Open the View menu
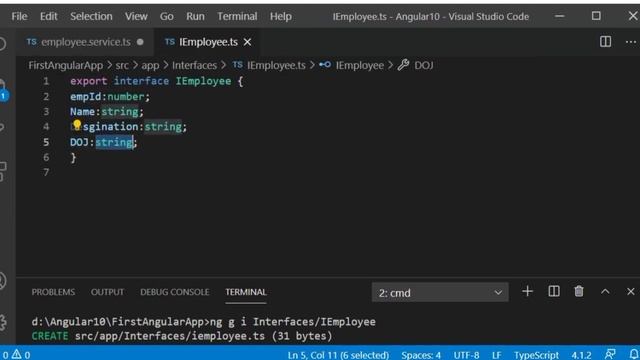Image resolution: width=640 pixels, height=360 pixels. point(136,16)
